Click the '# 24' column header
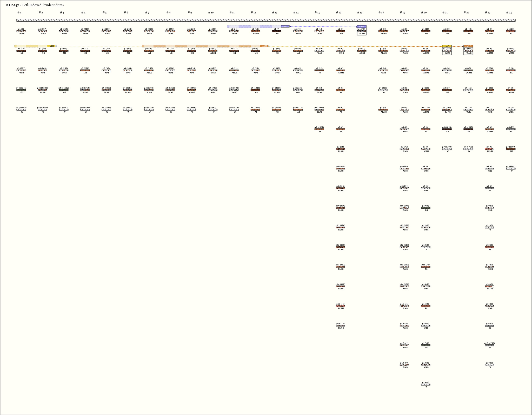 click(x=509, y=12)
